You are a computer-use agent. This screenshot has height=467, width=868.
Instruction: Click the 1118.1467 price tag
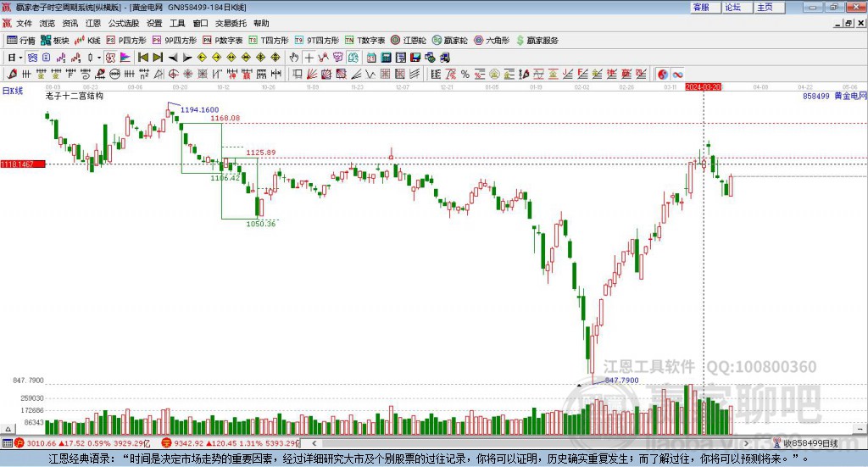22,164
